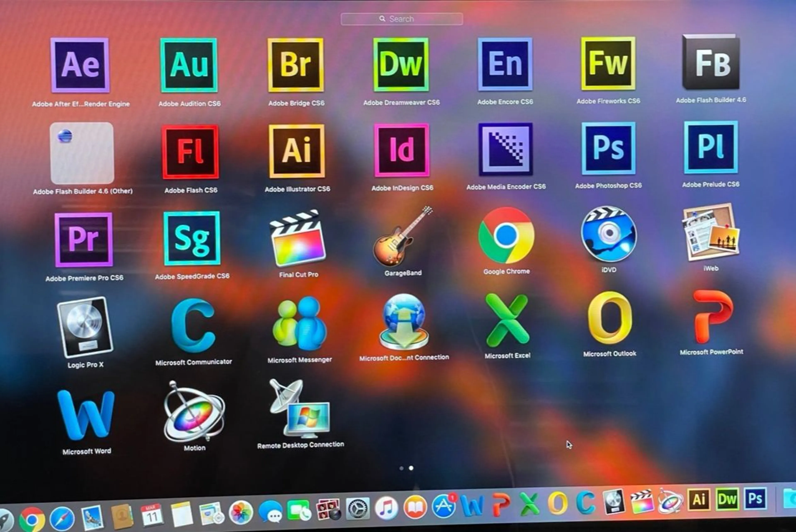This screenshot has width=796, height=532.
Task: Open Adobe After Effects Render Engine in Launchpad
Action: (x=80, y=65)
